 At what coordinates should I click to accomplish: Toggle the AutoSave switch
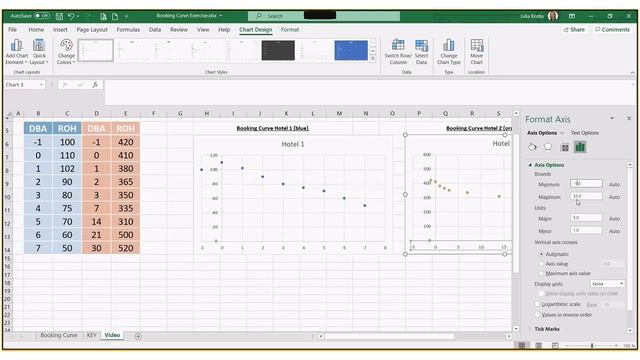click(x=42, y=16)
